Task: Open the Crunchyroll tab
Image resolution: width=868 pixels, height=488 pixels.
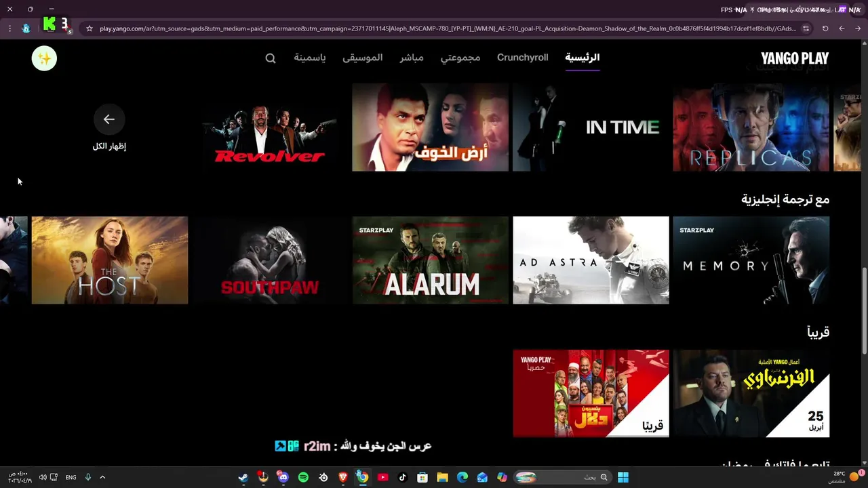Action: [522, 58]
